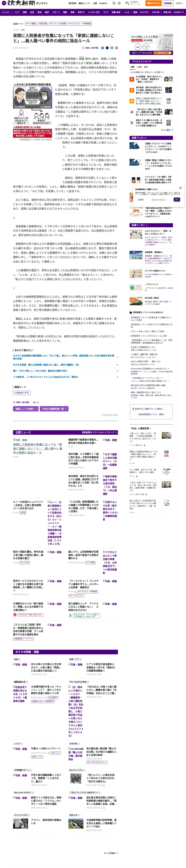Click the 使い方 link
The image size is (186, 868).
pyautogui.click(x=36, y=402)
